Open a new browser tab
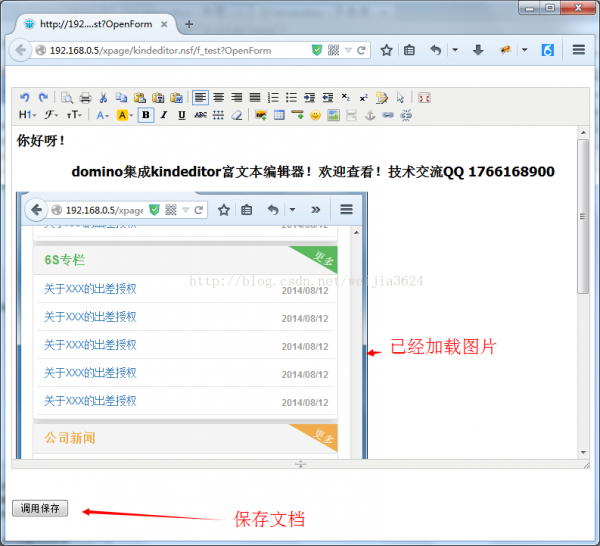Viewport: 600px width, 546px height. coord(189,24)
